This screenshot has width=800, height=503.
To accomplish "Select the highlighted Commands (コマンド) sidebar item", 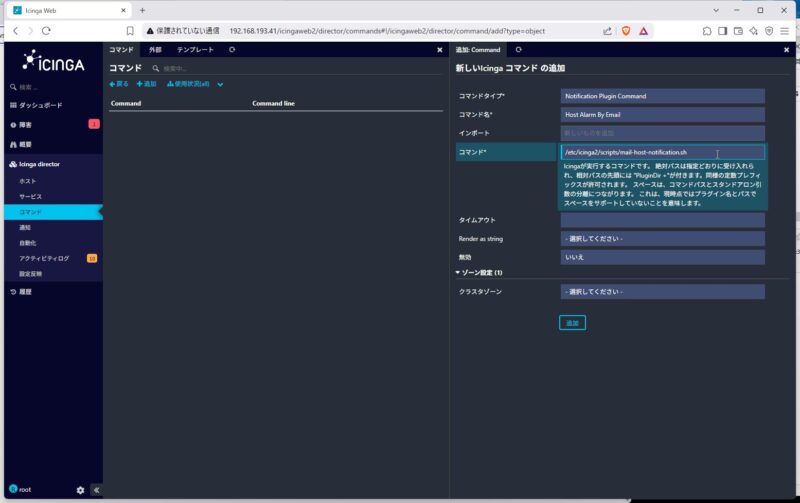I will pyautogui.click(x=53, y=212).
